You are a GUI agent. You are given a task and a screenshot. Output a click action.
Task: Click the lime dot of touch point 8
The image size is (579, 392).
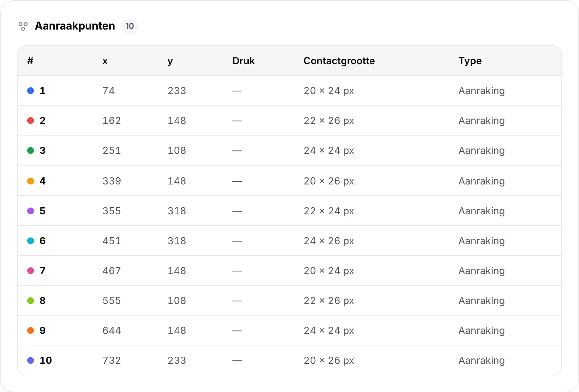click(x=31, y=301)
